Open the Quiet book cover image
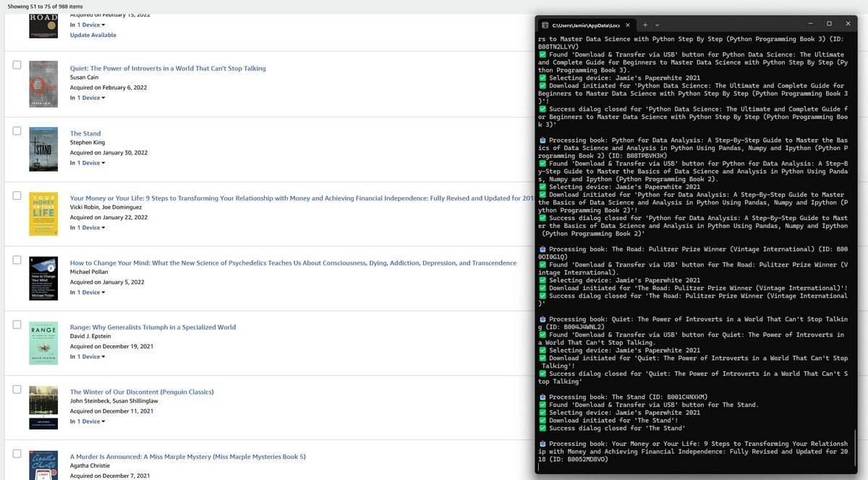Screen dimensions: 868x480 (x=43, y=83)
